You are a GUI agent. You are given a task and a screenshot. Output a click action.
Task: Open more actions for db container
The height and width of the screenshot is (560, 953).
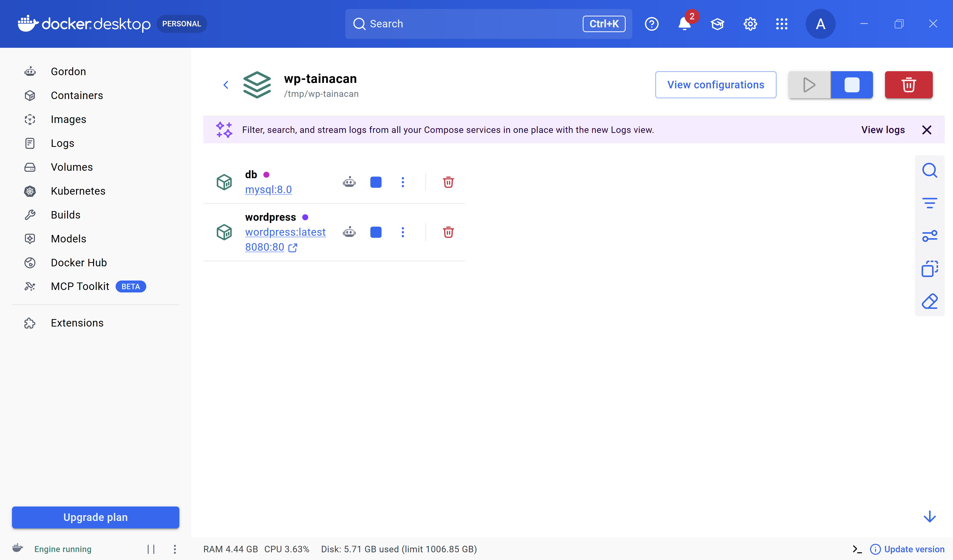403,182
